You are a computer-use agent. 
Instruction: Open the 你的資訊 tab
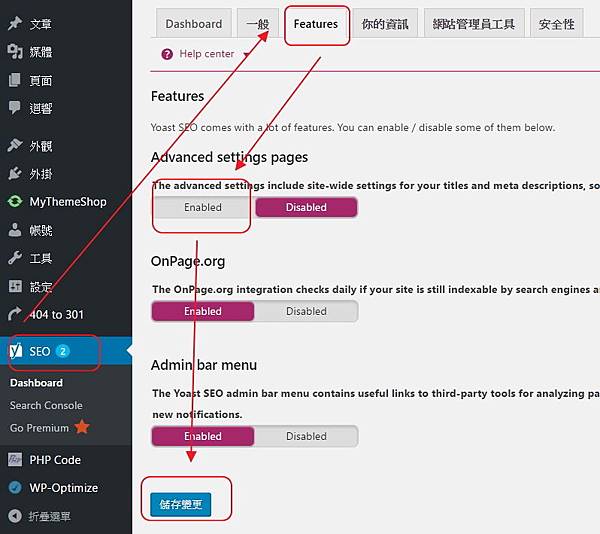[385, 24]
